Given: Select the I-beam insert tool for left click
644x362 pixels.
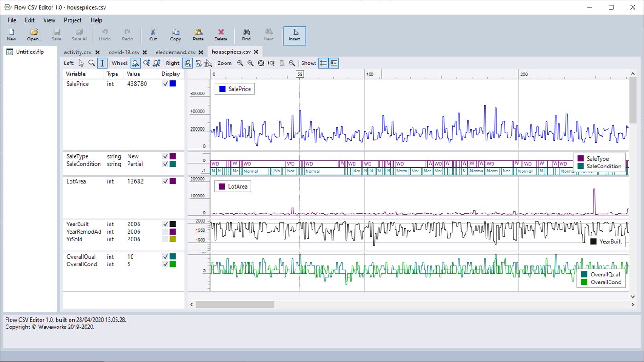Looking at the screenshot, I should coord(102,63).
